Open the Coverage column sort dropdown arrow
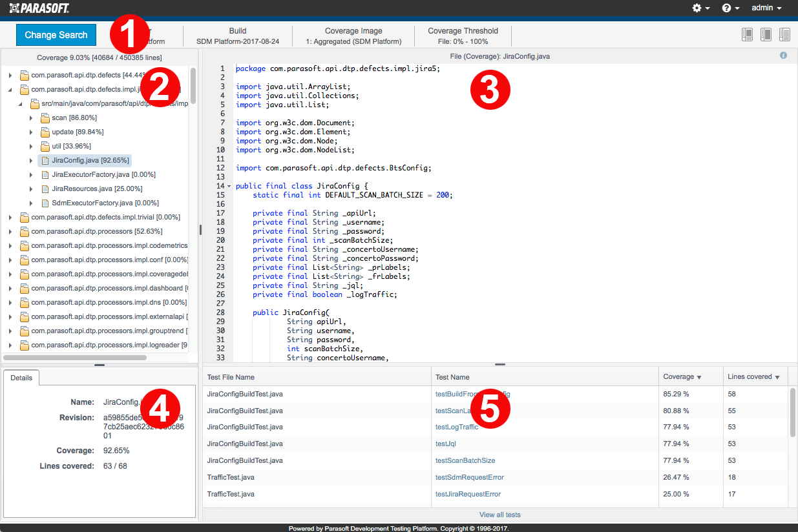This screenshot has height=532, width=798. click(x=699, y=377)
